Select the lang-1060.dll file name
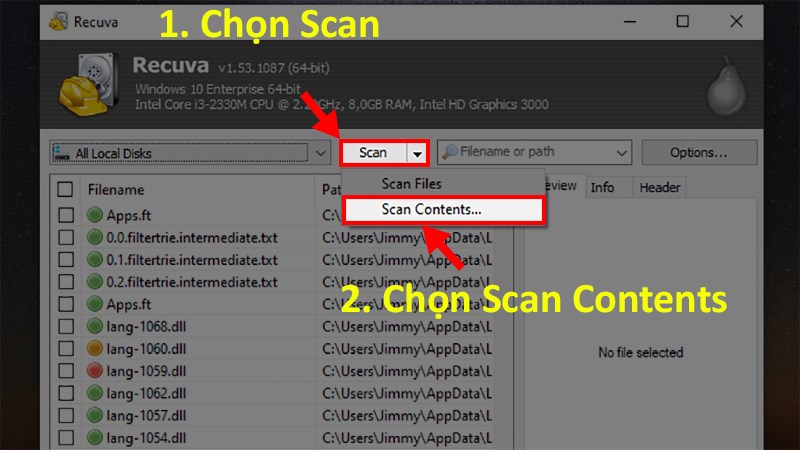800x450 pixels. [146, 349]
